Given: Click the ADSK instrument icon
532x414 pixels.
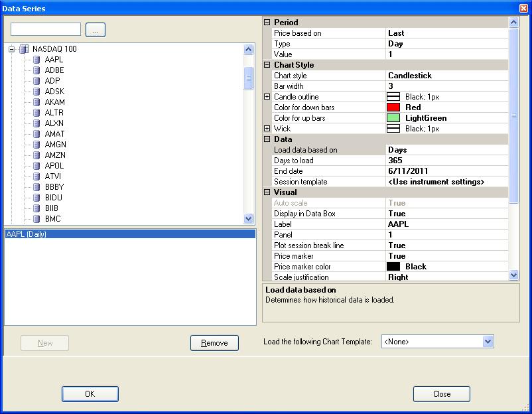Looking at the screenshot, I should pyautogui.click(x=36, y=92).
